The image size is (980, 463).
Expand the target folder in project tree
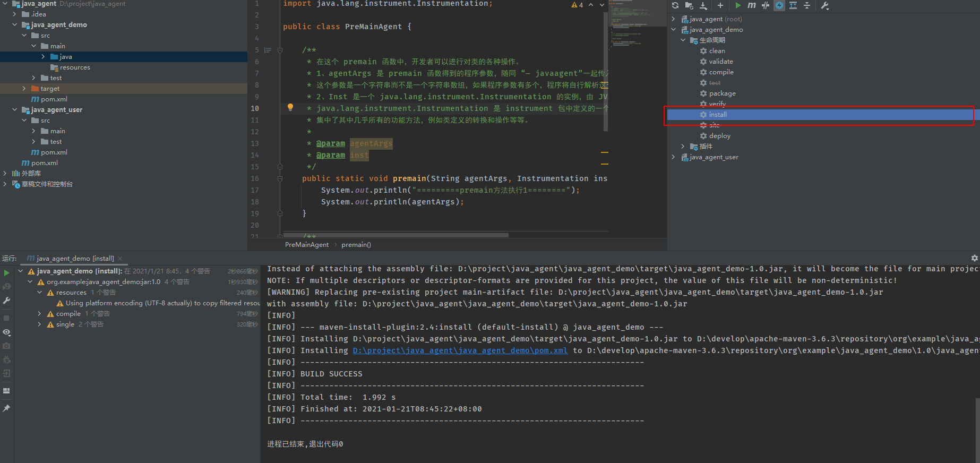[x=24, y=89]
